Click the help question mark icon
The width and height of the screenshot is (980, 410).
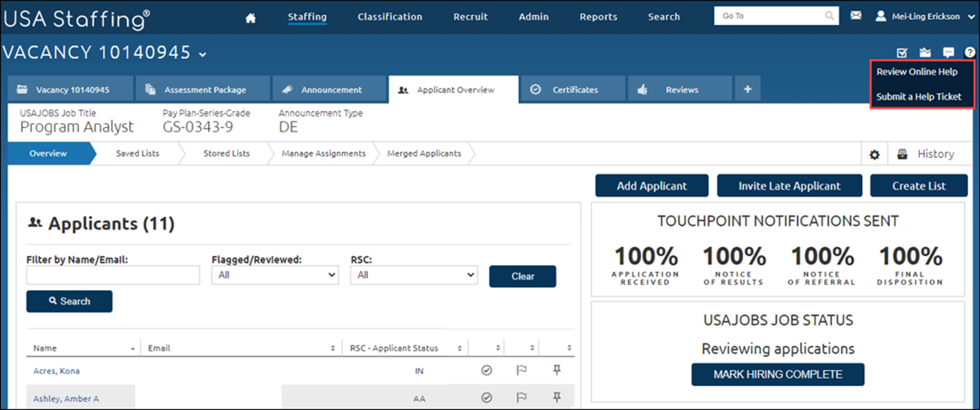click(x=970, y=52)
